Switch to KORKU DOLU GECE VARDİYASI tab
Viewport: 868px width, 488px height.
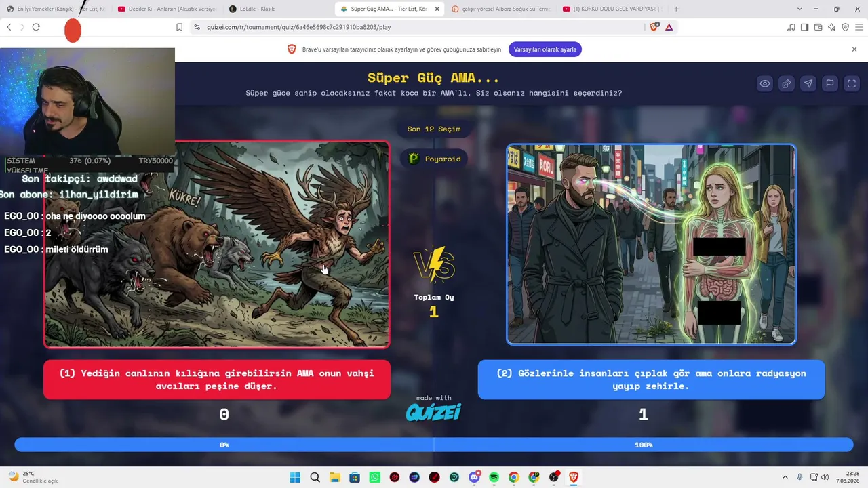click(x=612, y=9)
